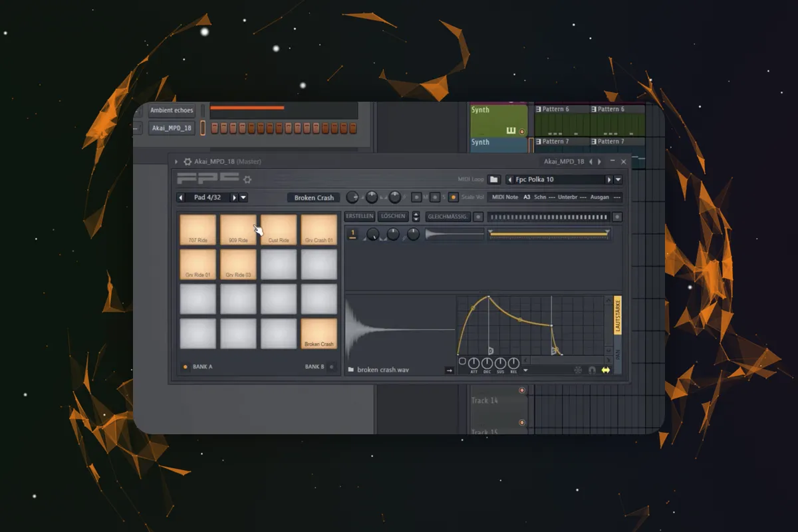Screen dimensions: 798x532
Task: Switch to PAN envelope tab
Action: (x=617, y=354)
